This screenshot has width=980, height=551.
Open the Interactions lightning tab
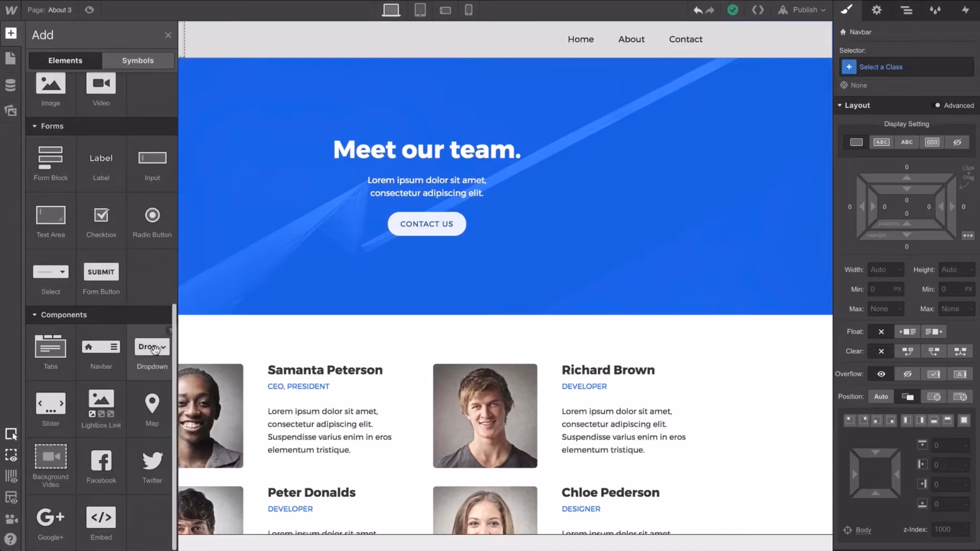(x=966, y=10)
